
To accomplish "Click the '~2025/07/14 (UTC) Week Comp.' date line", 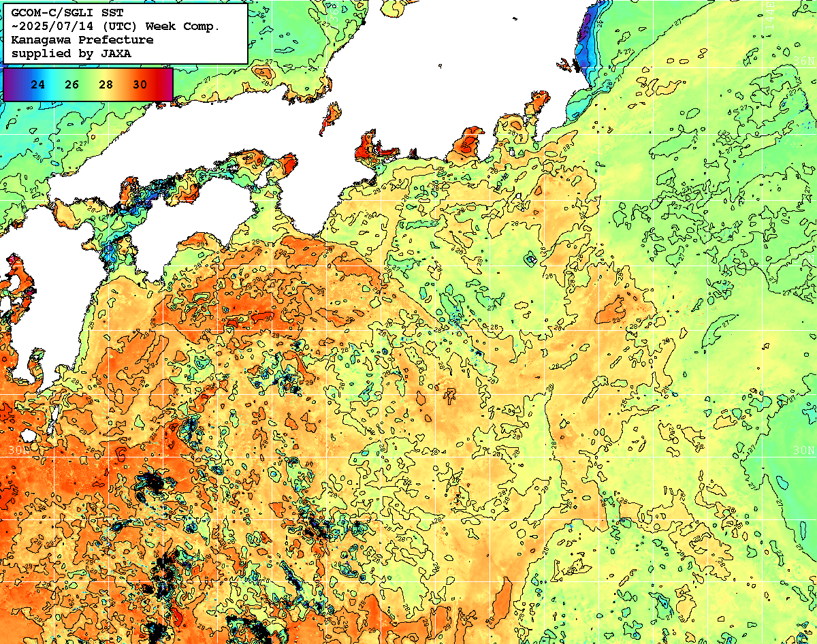I will pyautogui.click(x=116, y=27).
